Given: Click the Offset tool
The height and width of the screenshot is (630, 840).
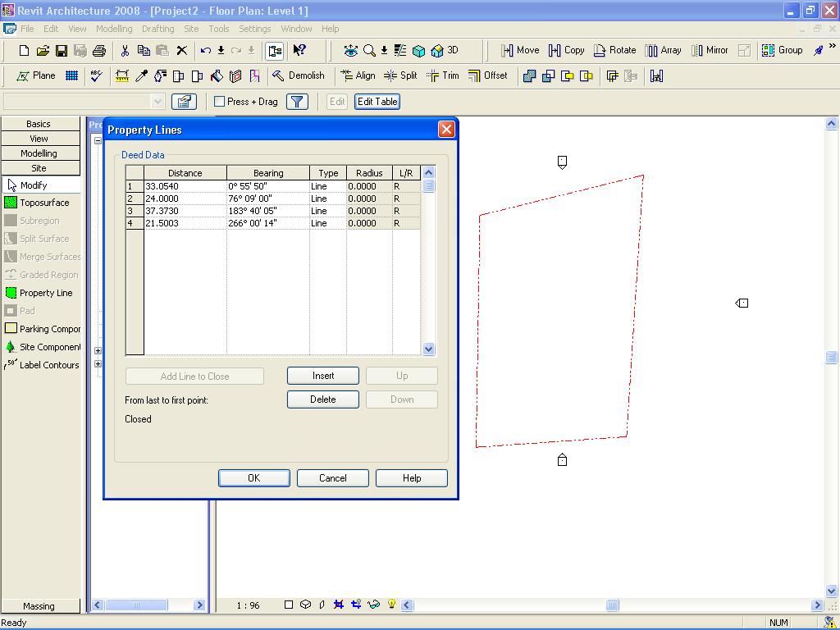Looking at the screenshot, I should 487,75.
